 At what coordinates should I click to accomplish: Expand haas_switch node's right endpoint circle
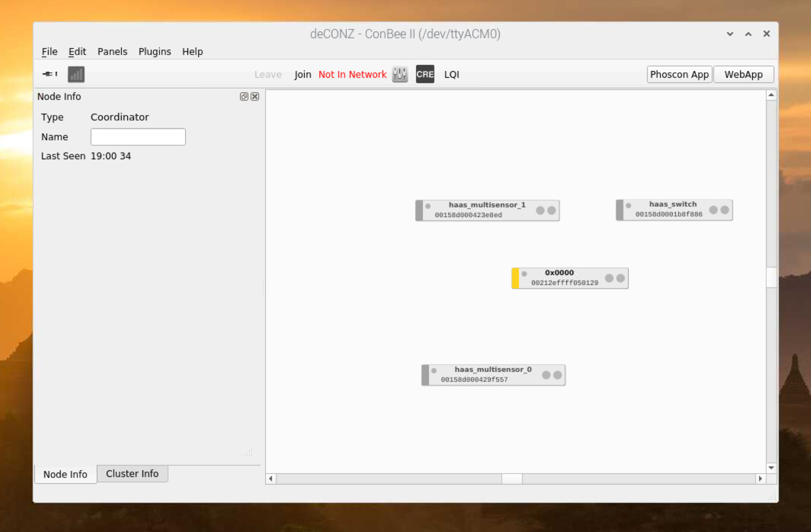(725, 210)
